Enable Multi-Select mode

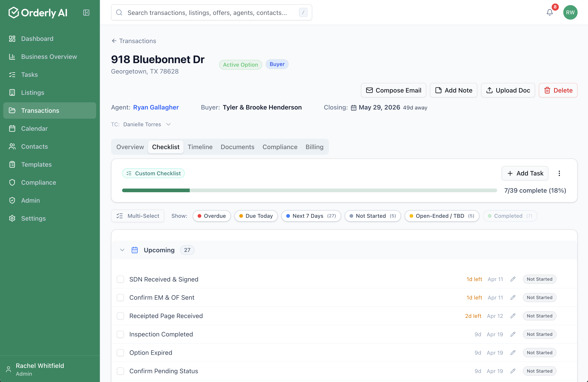tap(138, 216)
